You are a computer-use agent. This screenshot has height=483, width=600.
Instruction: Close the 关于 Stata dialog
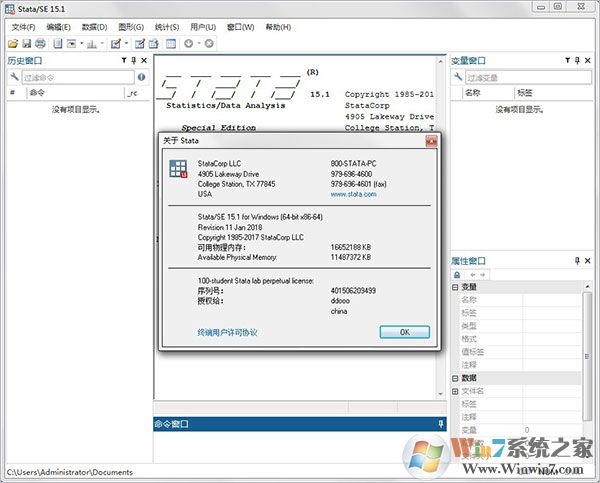(x=431, y=141)
